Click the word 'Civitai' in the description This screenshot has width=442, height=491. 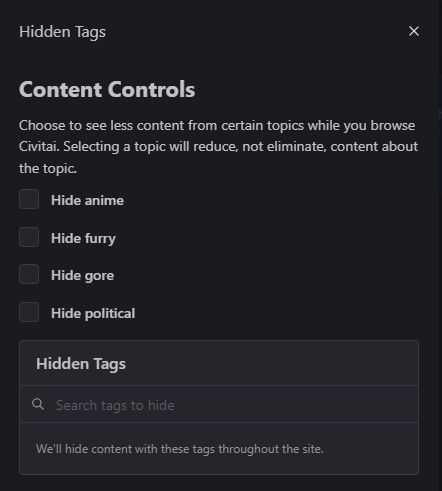39,147
